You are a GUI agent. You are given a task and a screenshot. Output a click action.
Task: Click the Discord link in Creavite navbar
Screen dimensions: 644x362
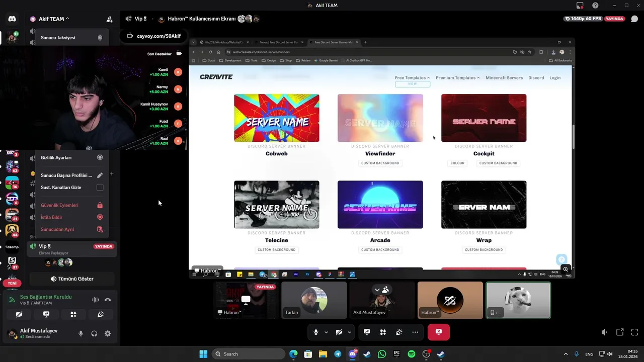click(536, 78)
